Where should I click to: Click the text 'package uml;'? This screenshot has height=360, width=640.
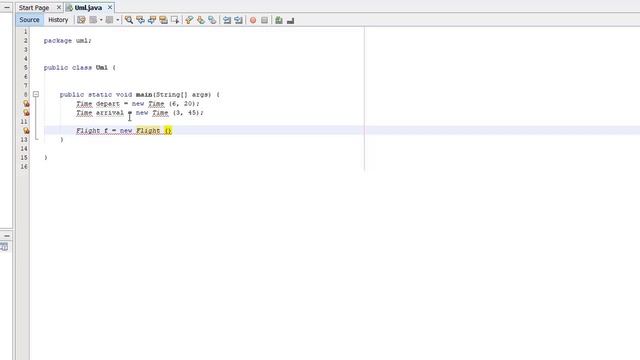point(68,41)
